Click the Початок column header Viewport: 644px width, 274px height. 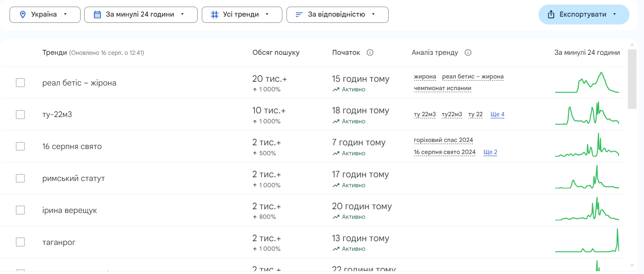[x=346, y=53]
